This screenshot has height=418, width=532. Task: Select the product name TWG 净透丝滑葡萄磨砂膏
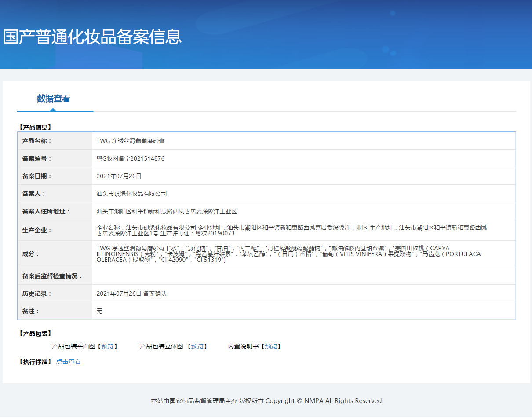[131, 141]
